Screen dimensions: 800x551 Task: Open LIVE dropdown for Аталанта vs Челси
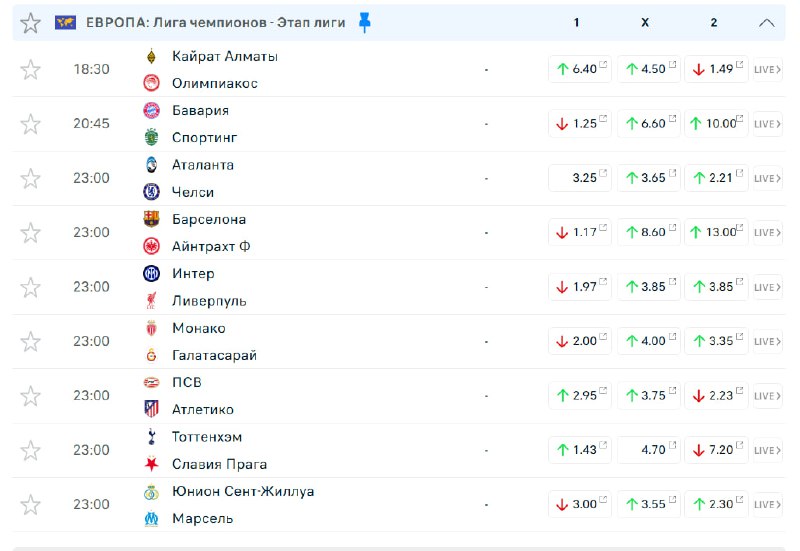click(766, 178)
